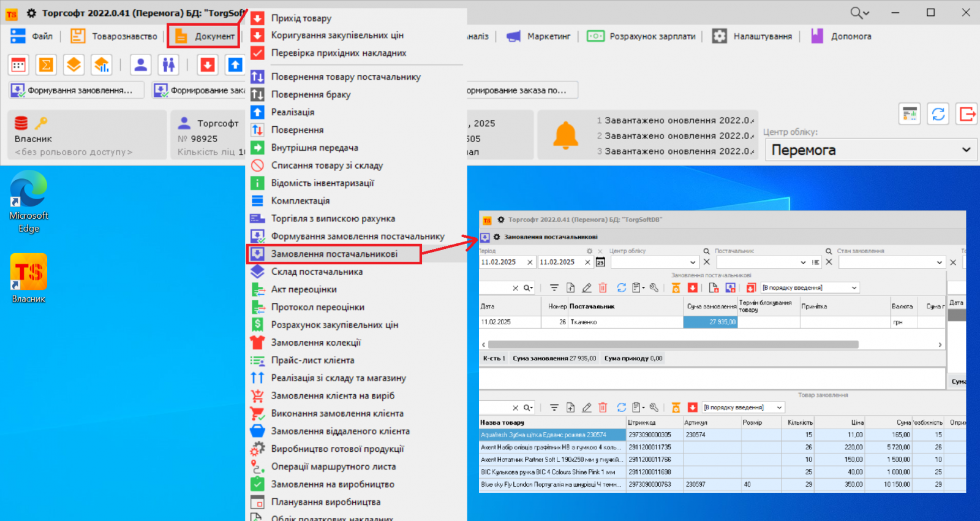Open the Налаштування menu
This screenshot has height=521, width=980.
click(752, 36)
